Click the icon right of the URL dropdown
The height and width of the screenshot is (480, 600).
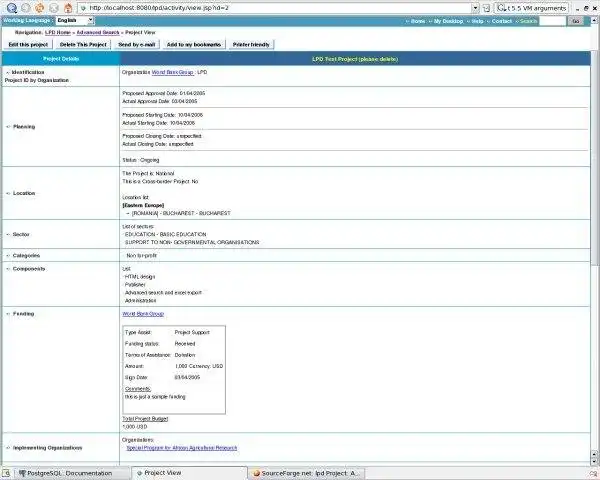[x=486, y=8]
